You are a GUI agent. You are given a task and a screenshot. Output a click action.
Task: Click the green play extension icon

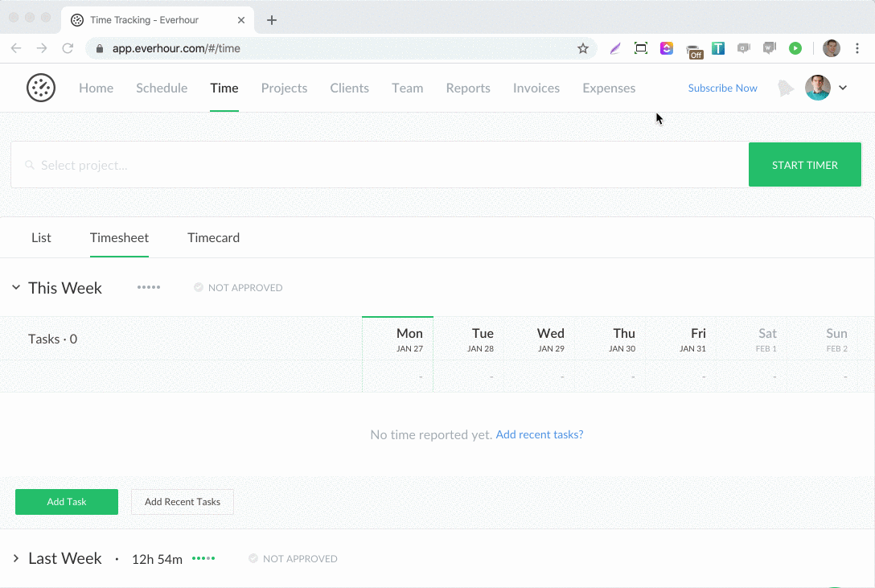tap(795, 48)
